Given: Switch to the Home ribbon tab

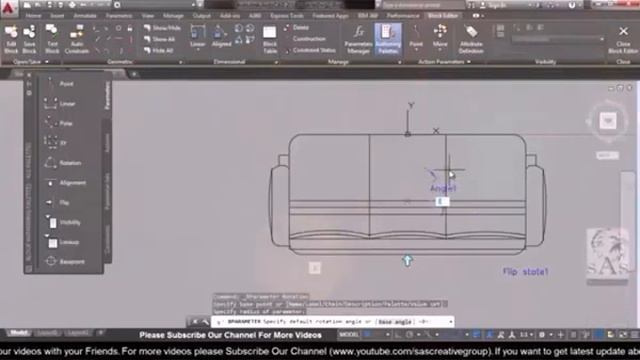Looking at the screenshot, I should pos(33,16).
